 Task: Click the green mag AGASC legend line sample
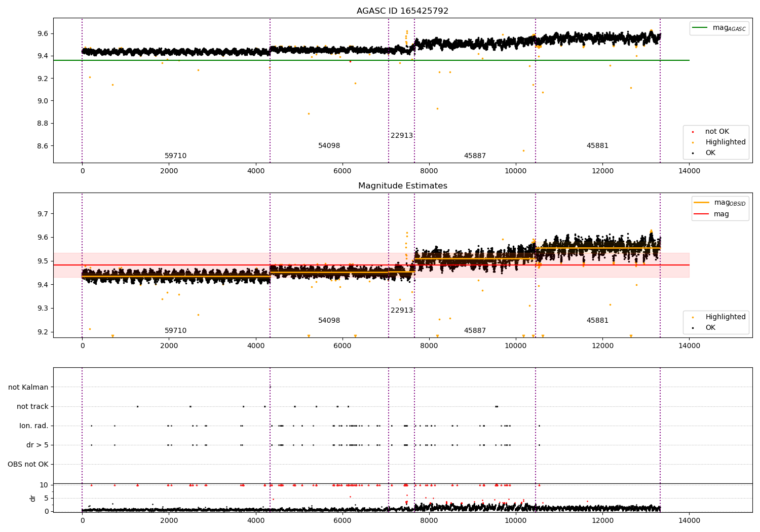click(700, 28)
